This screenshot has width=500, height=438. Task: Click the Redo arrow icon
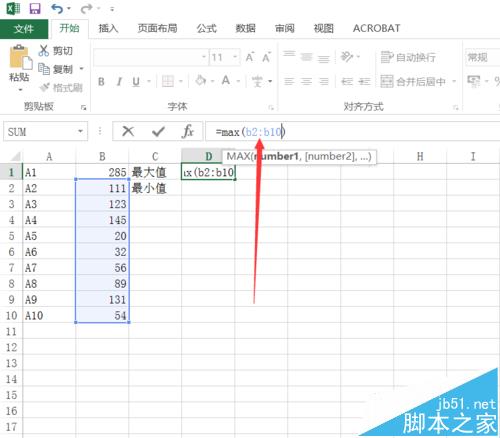coord(87,9)
